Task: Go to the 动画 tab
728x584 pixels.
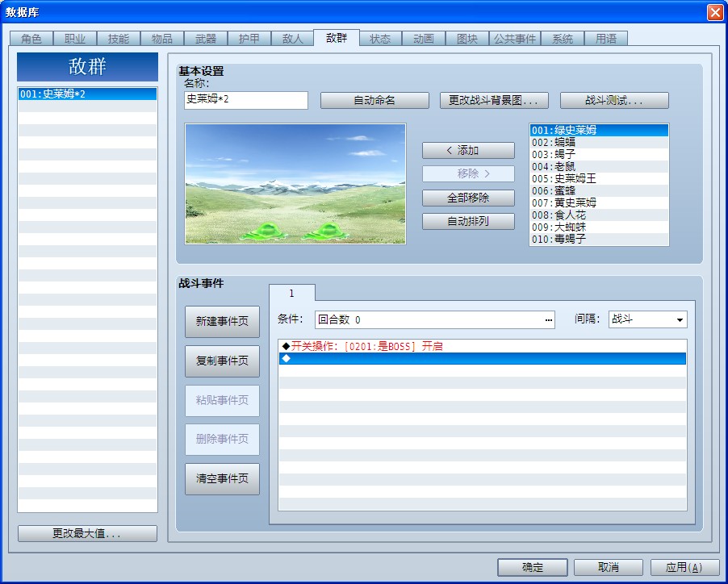Action: [x=424, y=39]
